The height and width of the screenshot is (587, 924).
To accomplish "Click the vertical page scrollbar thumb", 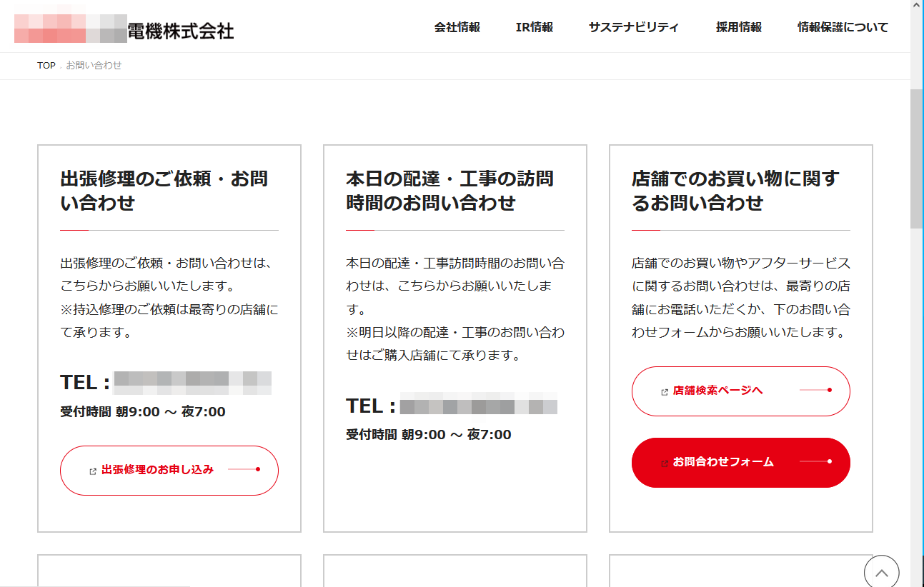I will [x=916, y=159].
